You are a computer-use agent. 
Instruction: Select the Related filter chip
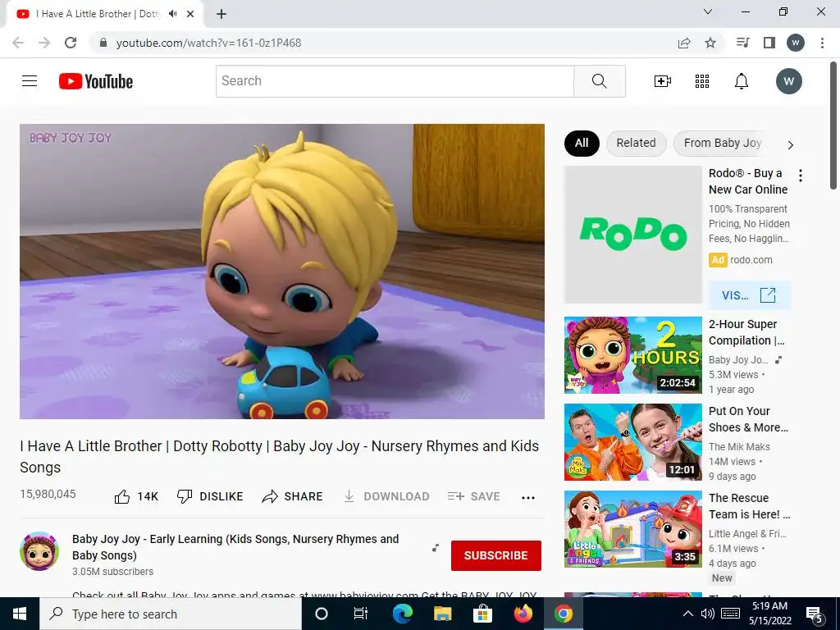pos(636,143)
